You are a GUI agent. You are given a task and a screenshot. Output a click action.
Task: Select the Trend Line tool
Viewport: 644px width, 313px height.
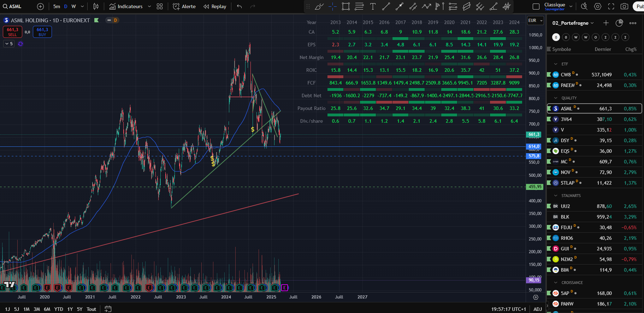(x=386, y=6)
